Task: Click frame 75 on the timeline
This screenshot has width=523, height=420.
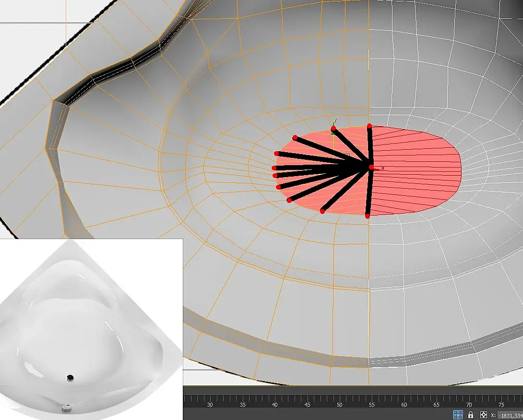Action: pos(501,404)
